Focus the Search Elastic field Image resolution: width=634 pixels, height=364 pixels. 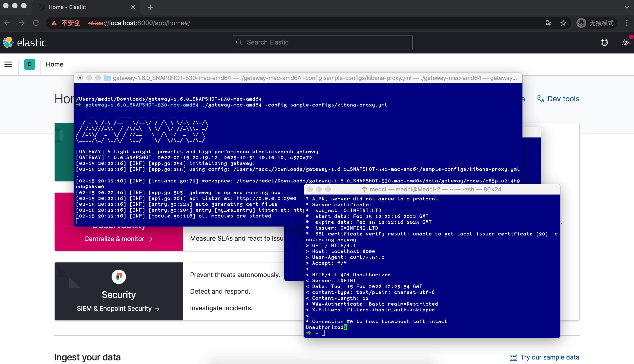[x=322, y=42]
